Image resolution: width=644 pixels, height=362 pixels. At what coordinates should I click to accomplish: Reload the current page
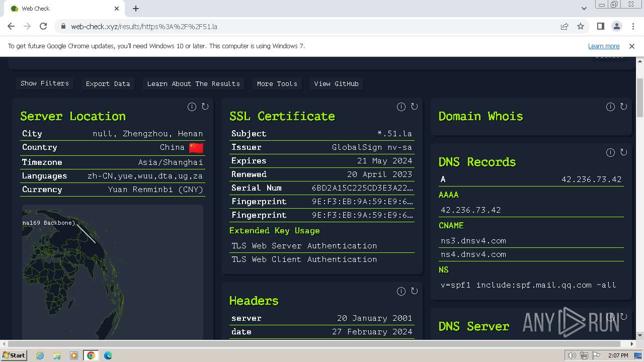pyautogui.click(x=43, y=26)
